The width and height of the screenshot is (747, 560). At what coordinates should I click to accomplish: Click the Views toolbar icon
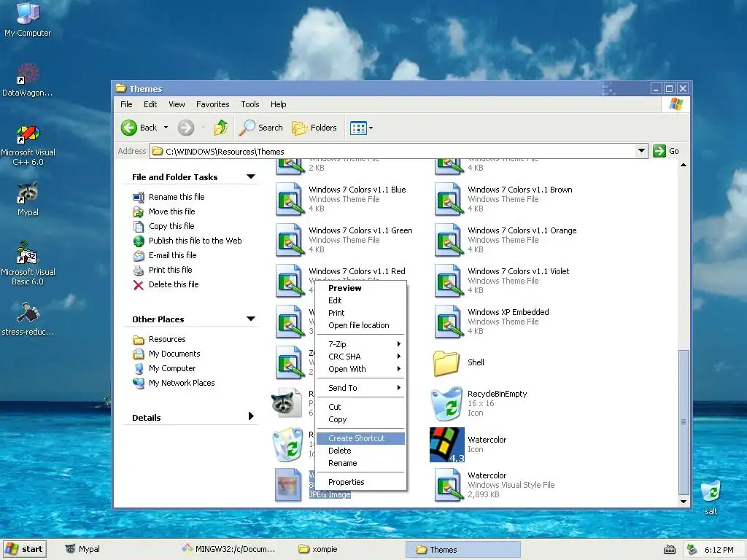click(358, 128)
